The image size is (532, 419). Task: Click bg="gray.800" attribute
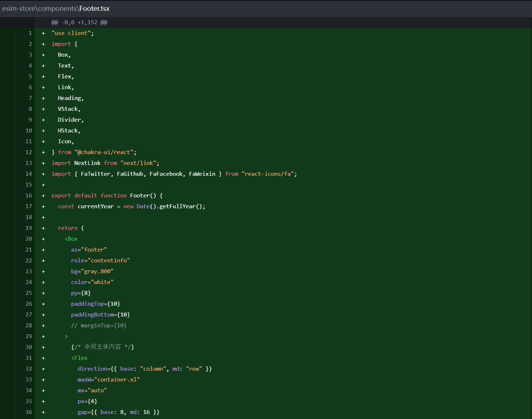coord(92,271)
